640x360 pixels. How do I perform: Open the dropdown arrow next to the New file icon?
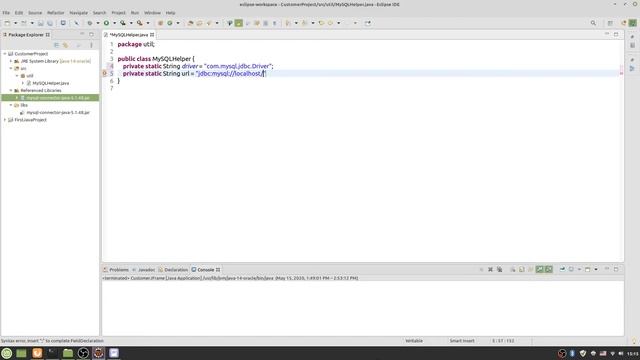[15, 23]
